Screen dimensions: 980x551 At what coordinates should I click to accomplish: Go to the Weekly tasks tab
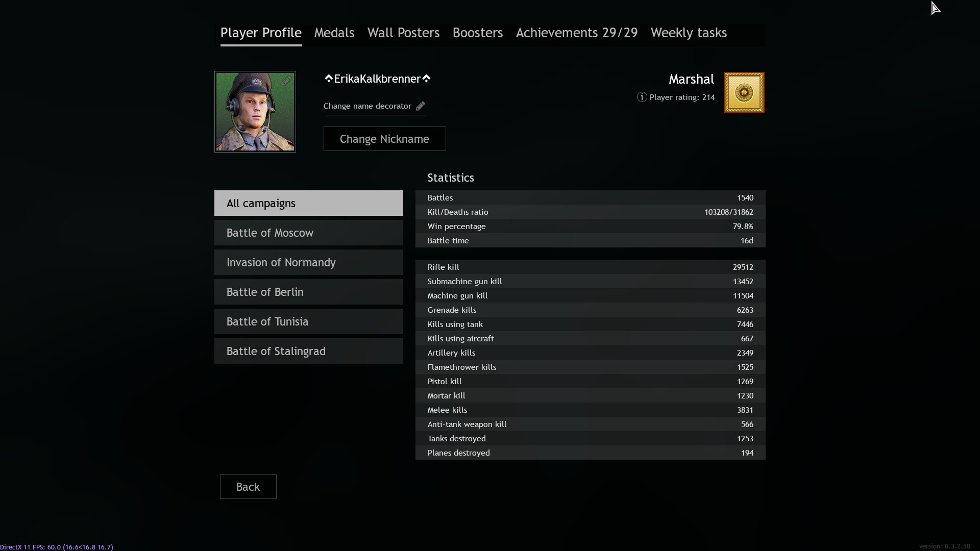click(x=689, y=33)
